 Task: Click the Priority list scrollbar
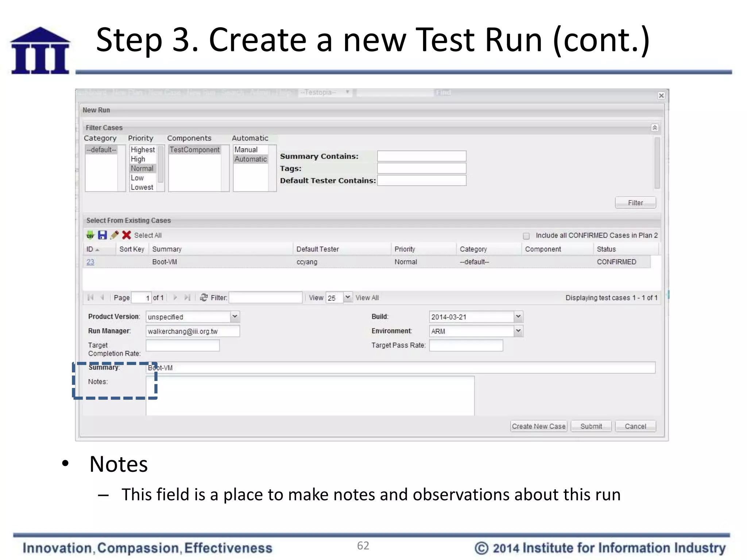(x=160, y=164)
